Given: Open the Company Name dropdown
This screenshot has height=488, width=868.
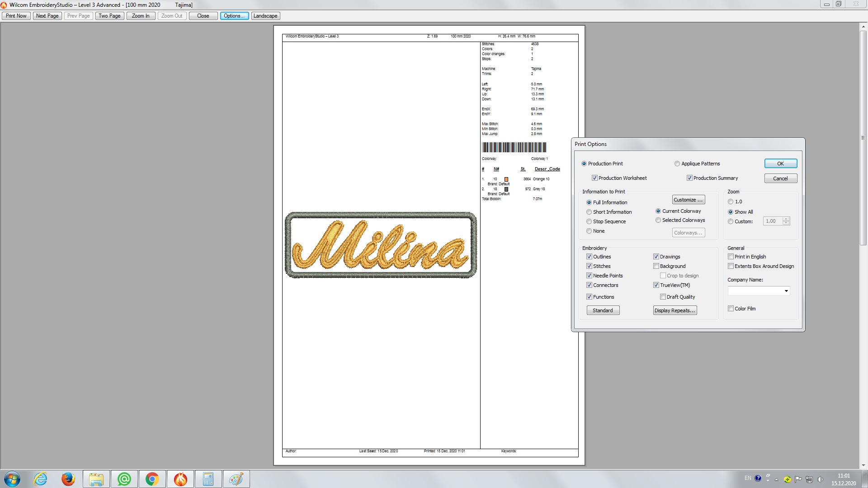Looking at the screenshot, I should coord(786,291).
